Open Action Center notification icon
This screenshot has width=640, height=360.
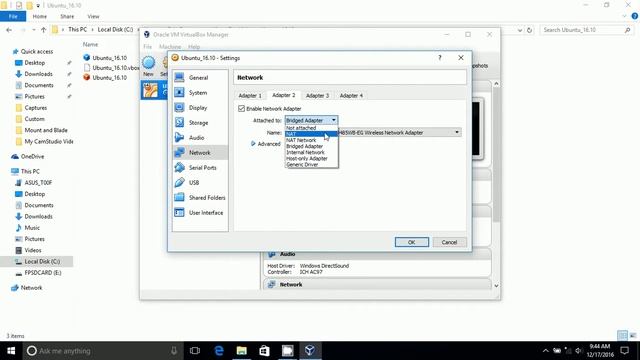624,351
